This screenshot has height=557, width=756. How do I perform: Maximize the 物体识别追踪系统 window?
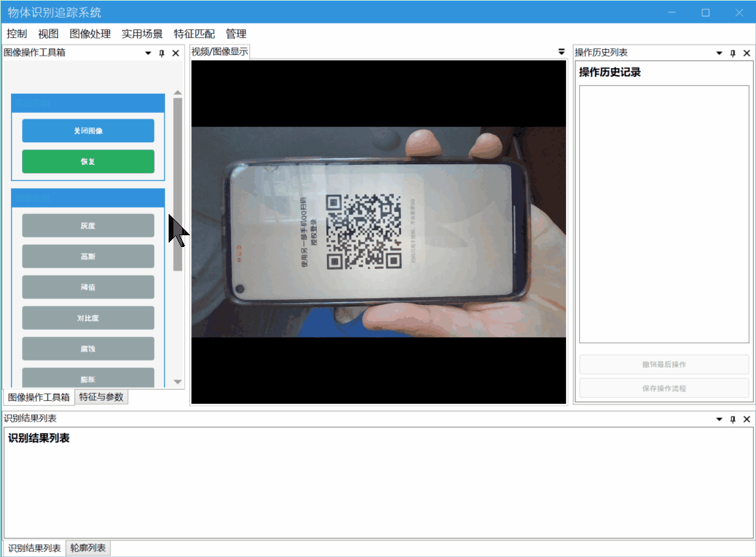click(705, 12)
